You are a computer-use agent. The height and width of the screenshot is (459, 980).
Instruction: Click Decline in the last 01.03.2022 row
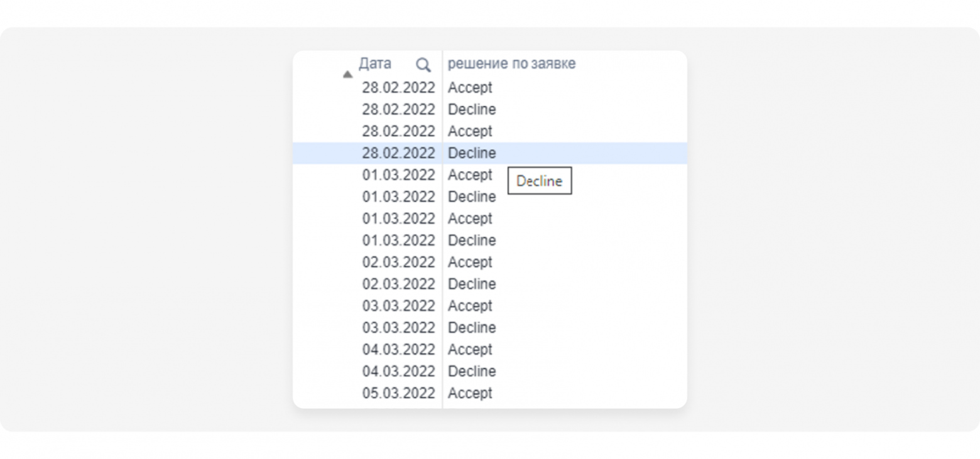pyautogui.click(x=472, y=240)
